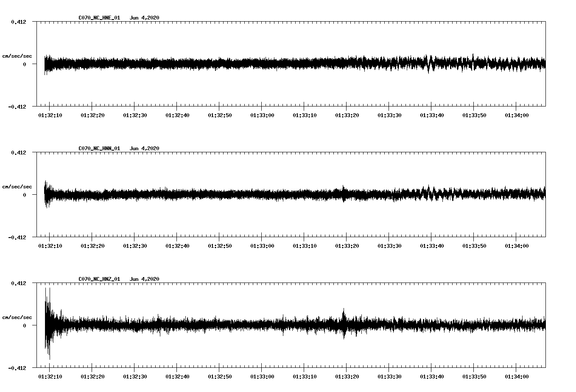Click the large initial spike on HNZ trace
Screen dimensions: 576x392
(48, 324)
